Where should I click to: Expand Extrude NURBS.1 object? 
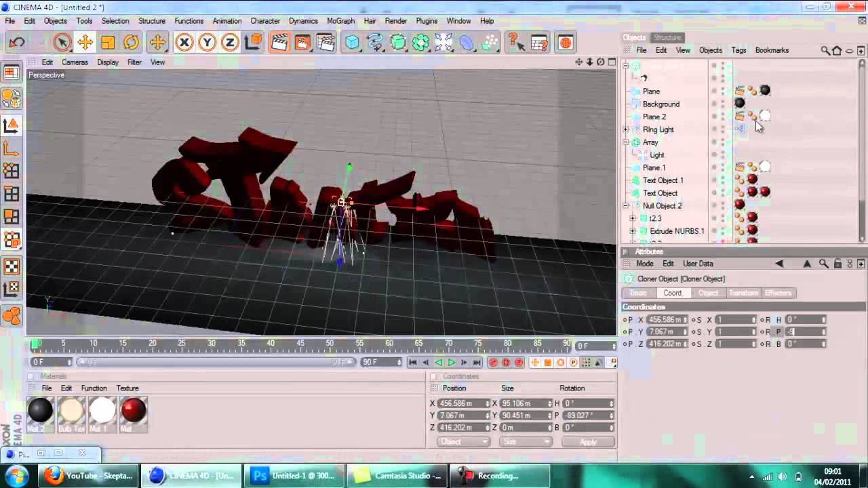(x=633, y=231)
